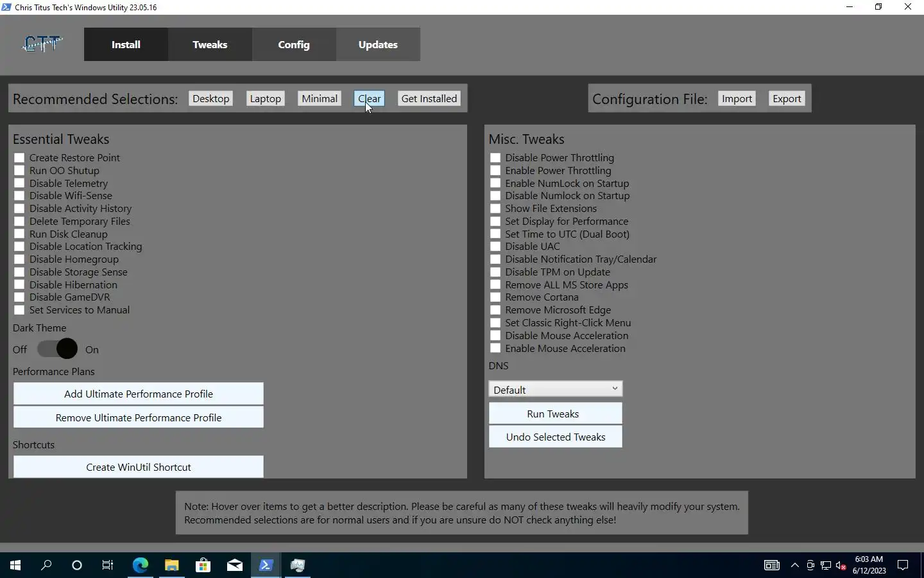This screenshot has height=578, width=924.
Task: Show hidden tray icons chevron
Action: click(x=795, y=565)
